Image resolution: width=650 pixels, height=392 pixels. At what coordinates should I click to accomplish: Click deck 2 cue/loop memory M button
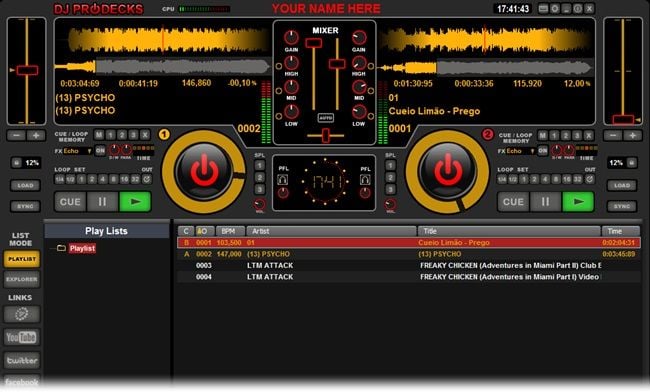pyautogui.click(x=542, y=135)
